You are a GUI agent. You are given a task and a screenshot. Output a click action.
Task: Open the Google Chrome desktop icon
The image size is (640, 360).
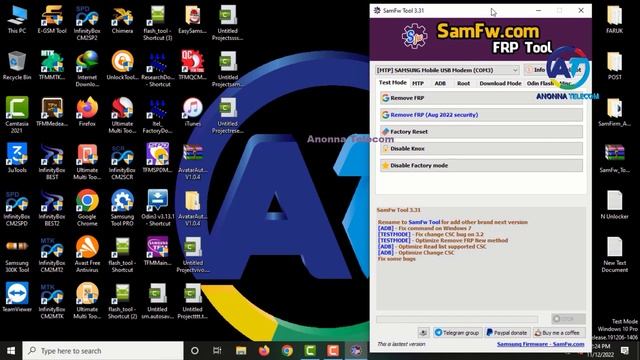tap(87, 208)
